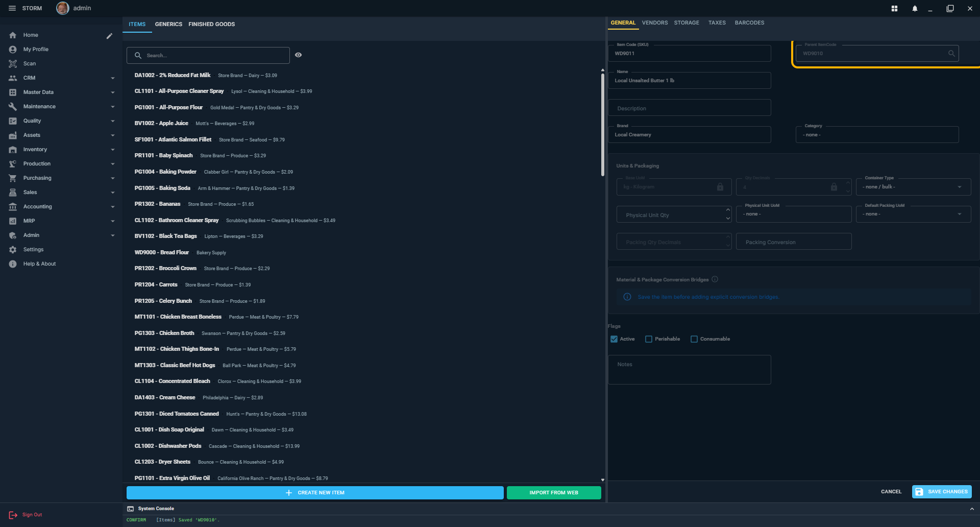This screenshot has width=980, height=527.
Task: Open My Profile icon in sidebar
Action: pyautogui.click(x=13, y=50)
